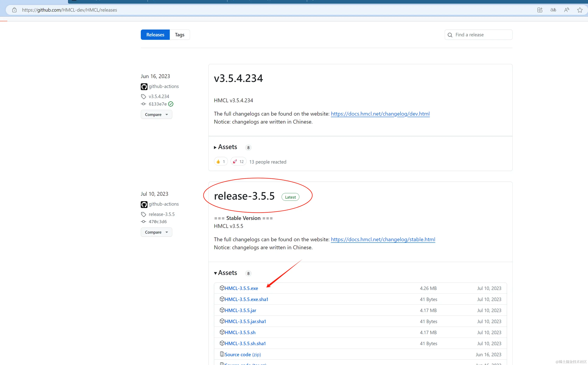Open Compare dropdown for v3.5.4.234
This screenshot has width=588, height=365.
click(156, 114)
